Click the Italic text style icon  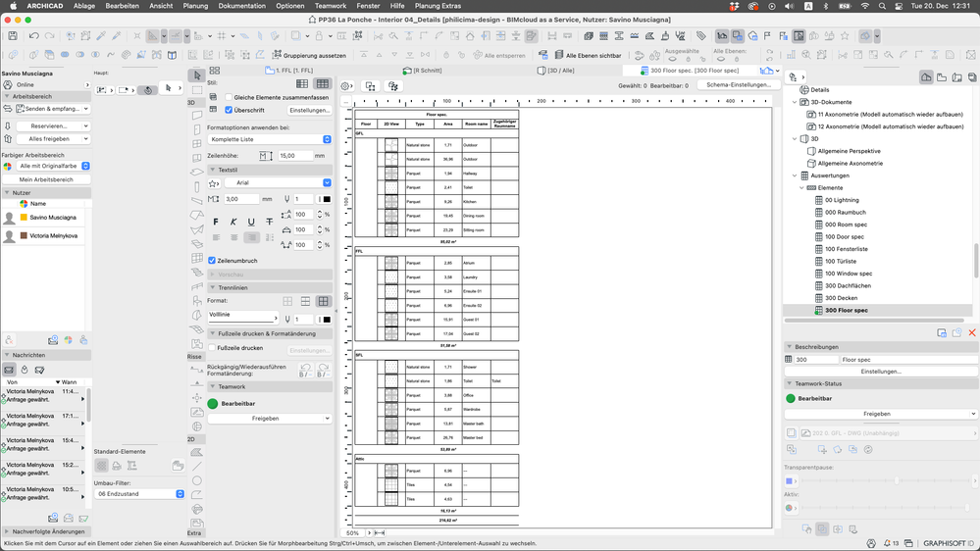point(233,222)
